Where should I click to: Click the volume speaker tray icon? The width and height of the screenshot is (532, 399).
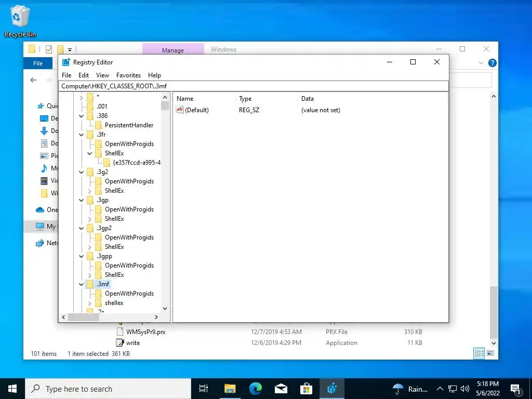(465, 389)
